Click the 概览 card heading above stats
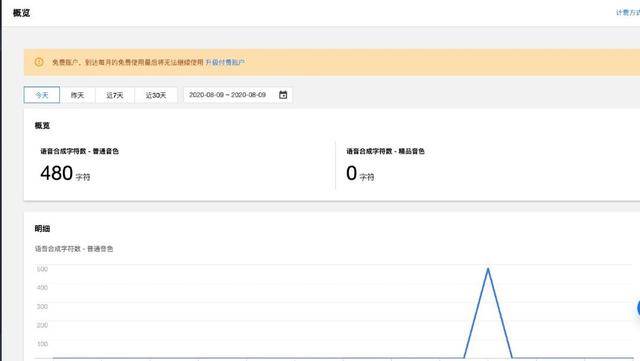Image resolution: width=640 pixels, height=361 pixels. [x=42, y=126]
